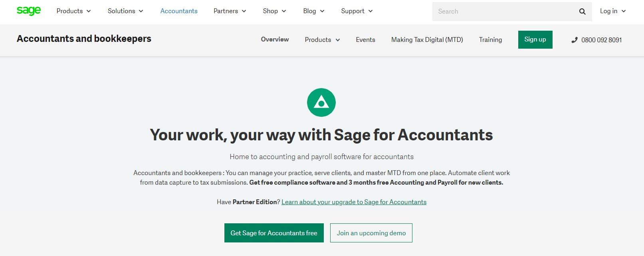Click the Sign up button
This screenshot has width=644, height=256.
tap(535, 39)
